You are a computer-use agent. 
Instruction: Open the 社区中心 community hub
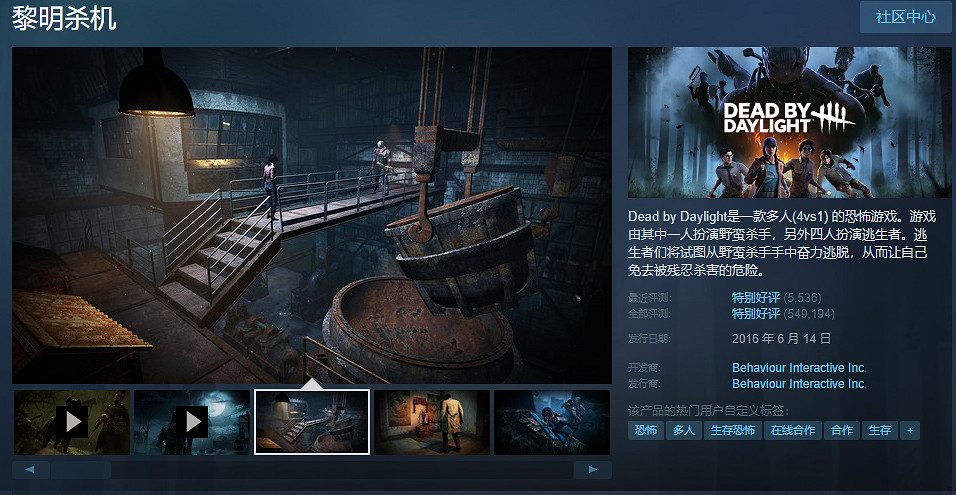pyautogui.click(x=905, y=17)
